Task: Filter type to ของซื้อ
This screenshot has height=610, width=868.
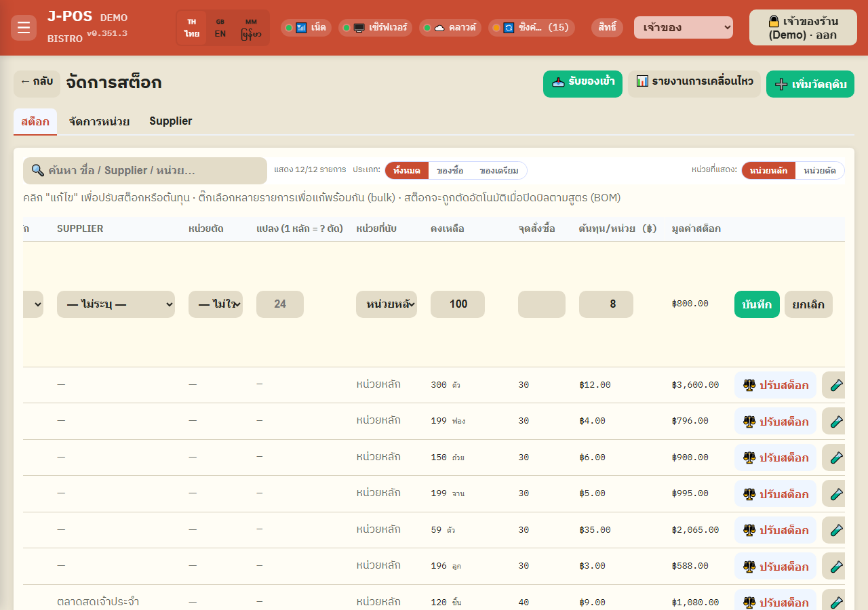Action: point(450,170)
